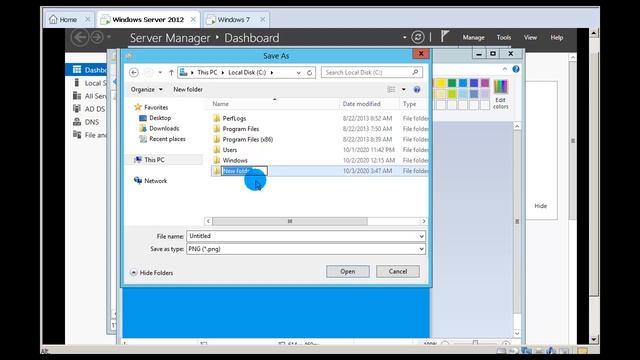The width and height of the screenshot is (640, 360).
Task: Sort files by the Name column
Action: [220, 104]
